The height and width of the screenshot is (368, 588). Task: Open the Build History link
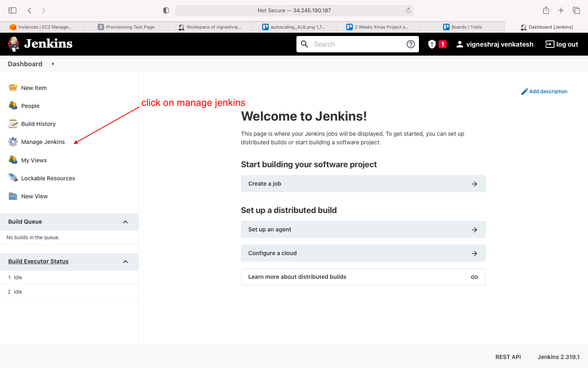click(x=38, y=124)
